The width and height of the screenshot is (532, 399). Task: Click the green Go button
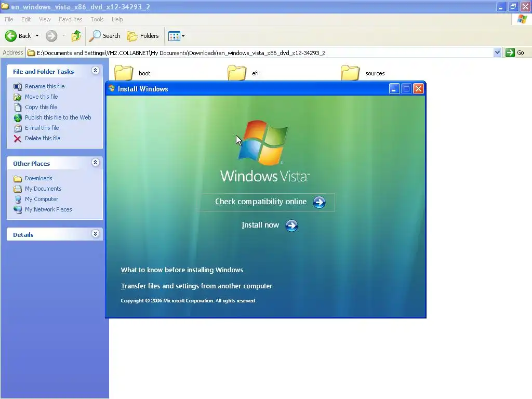515,52
